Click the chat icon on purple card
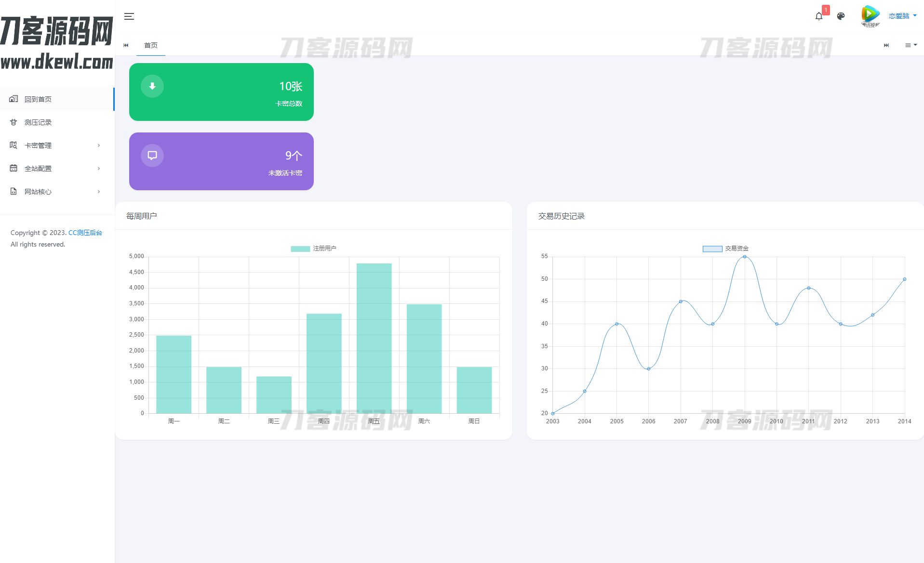Image resolution: width=924 pixels, height=563 pixels. coord(152,156)
